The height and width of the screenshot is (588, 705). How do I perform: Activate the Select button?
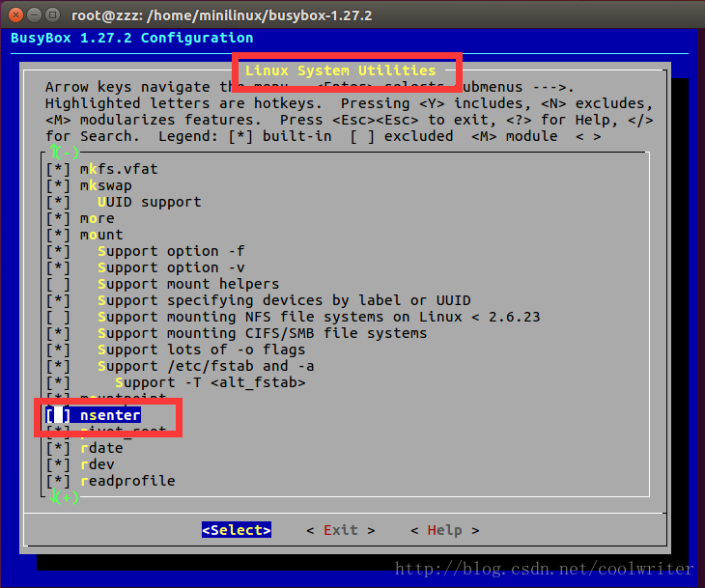(237, 530)
